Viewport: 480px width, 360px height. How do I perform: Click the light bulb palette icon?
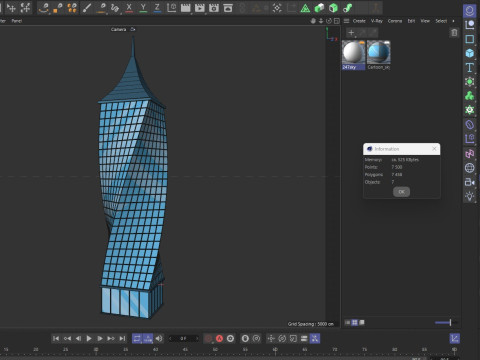pyautogui.click(x=470, y=196)
